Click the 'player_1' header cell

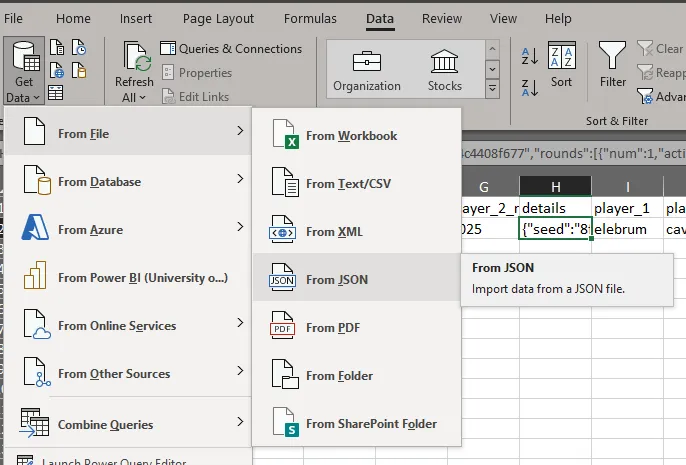(x=627, y=208)
